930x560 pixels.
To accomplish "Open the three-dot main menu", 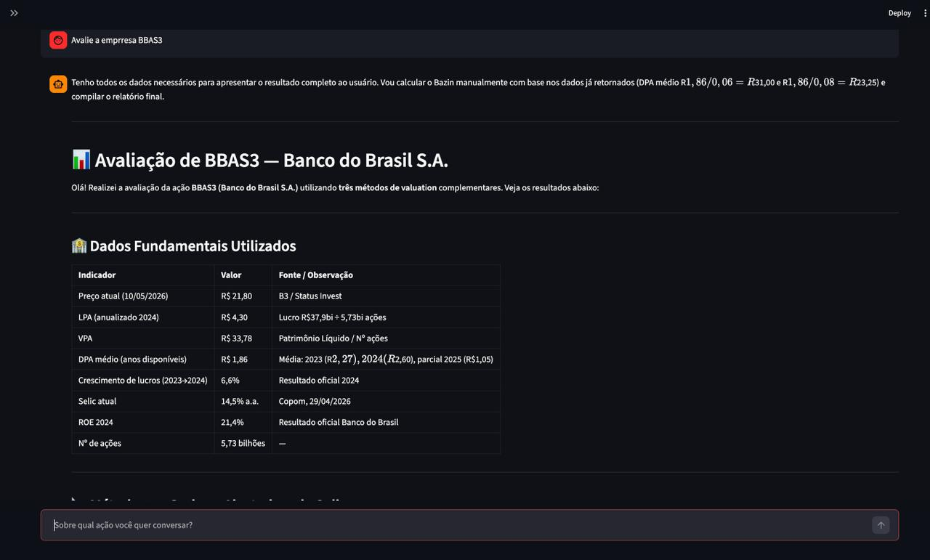I will click(926, 13).
